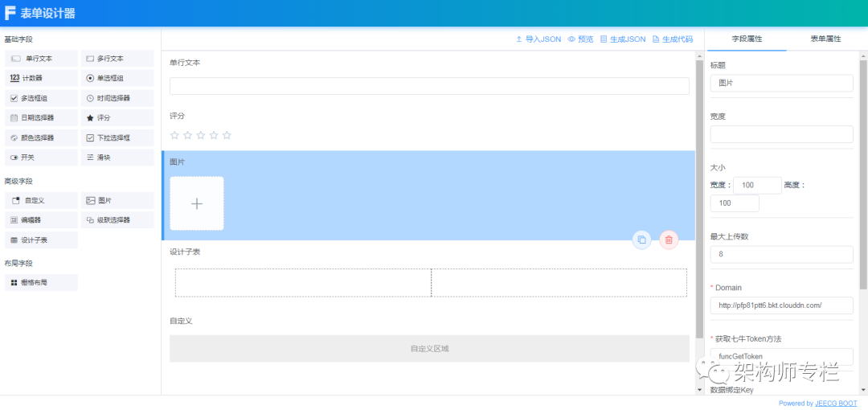Click 生成JSON to generate JSON
The height and width of the screenshot is (410, 868).
click(x=623, y=39)
